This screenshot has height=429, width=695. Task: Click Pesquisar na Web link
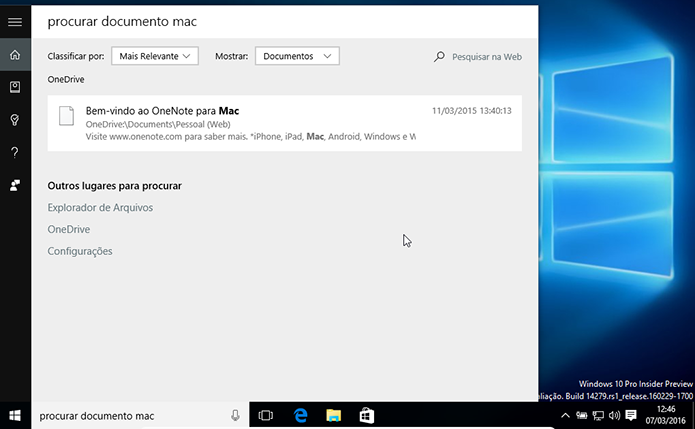tap(487, 57)
